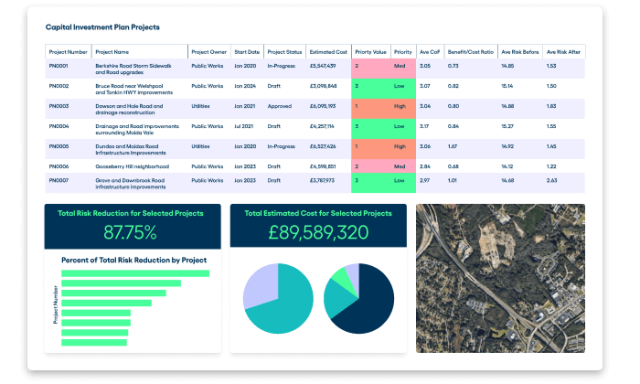Click the Benefit/Cost Ratio column header

[471, 52]
